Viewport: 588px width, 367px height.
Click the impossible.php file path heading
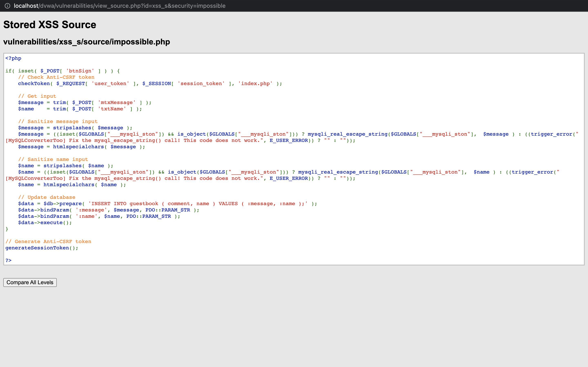point(87,42)
